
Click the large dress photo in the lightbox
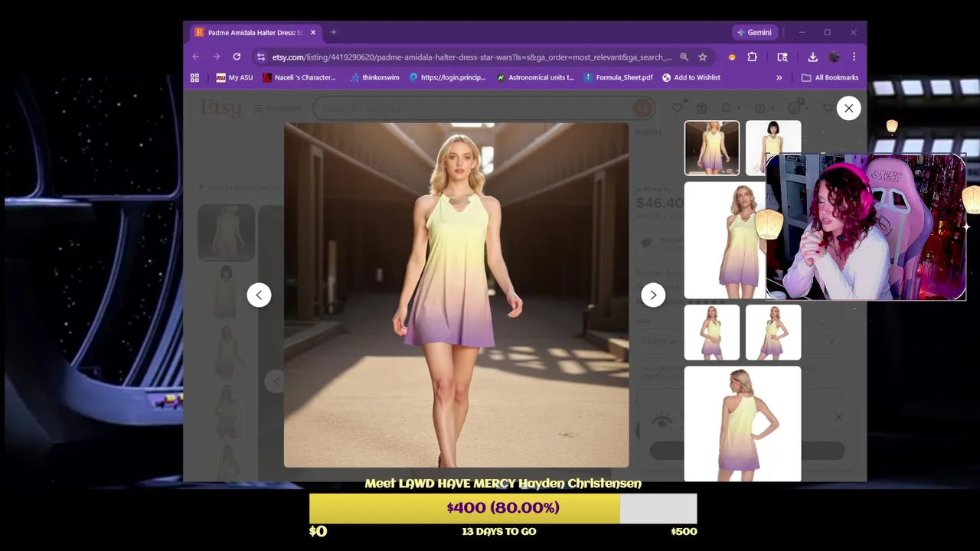[456, 295]
